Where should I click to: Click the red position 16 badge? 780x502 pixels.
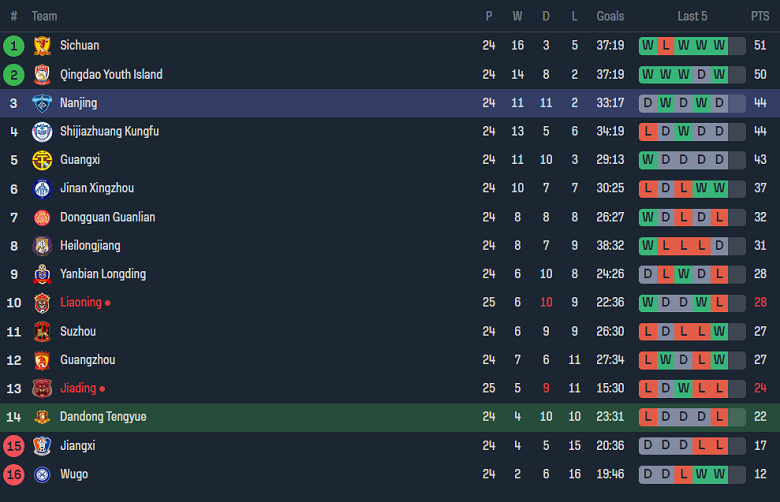tap(14, 474)
